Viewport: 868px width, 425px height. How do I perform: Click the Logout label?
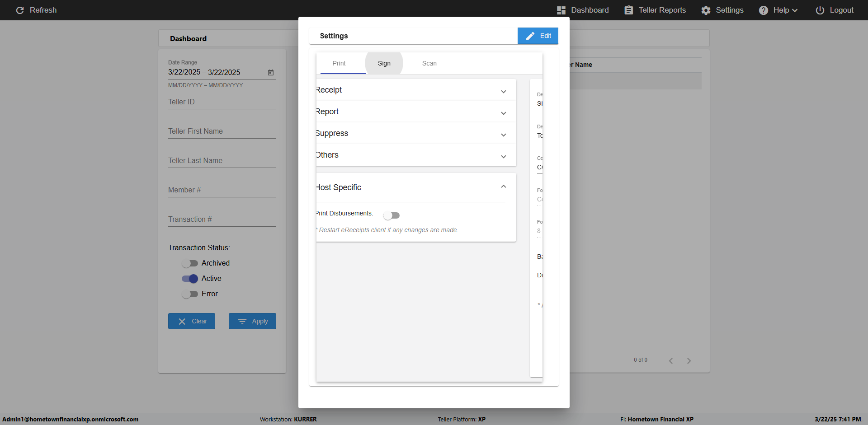point(842,10)
